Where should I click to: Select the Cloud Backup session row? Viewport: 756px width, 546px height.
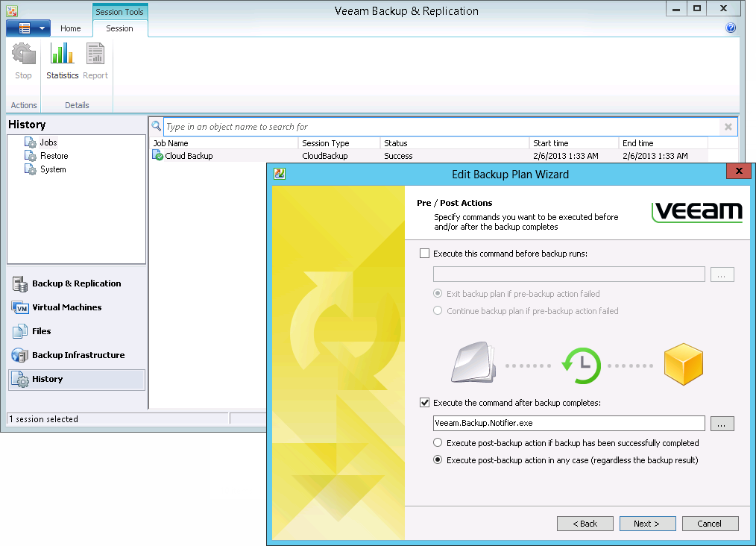pyautogui.click(x=429, y=156)
